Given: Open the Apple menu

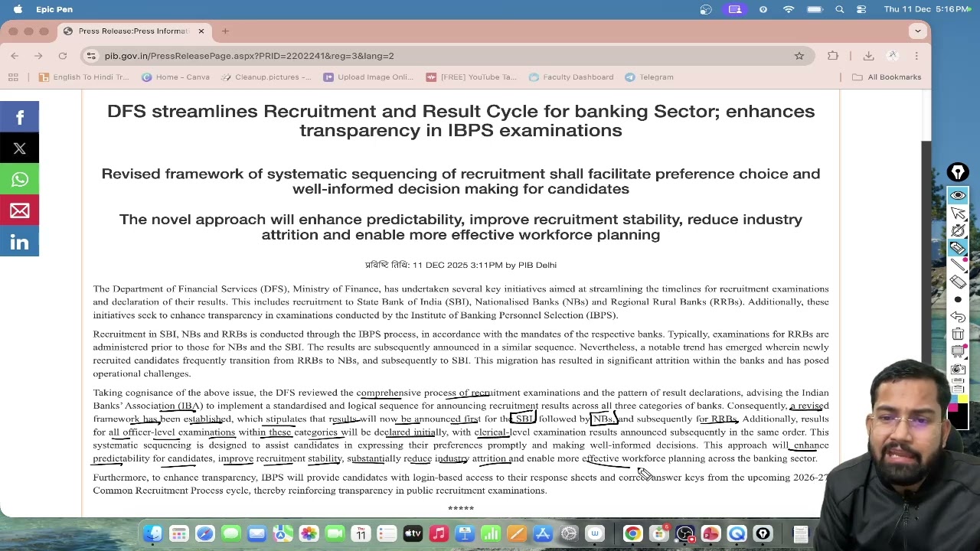Looking at the screenshot, I should [x=18, y=9].
